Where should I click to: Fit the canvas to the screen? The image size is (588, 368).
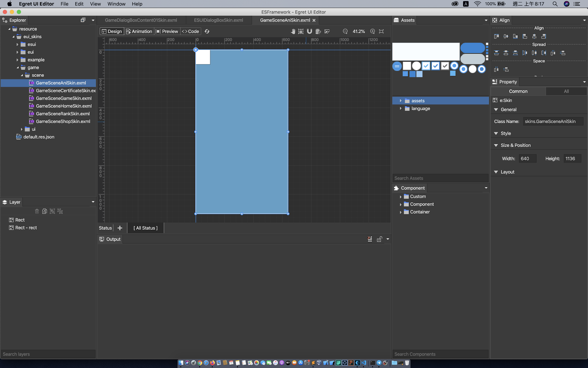pos(382,31)
